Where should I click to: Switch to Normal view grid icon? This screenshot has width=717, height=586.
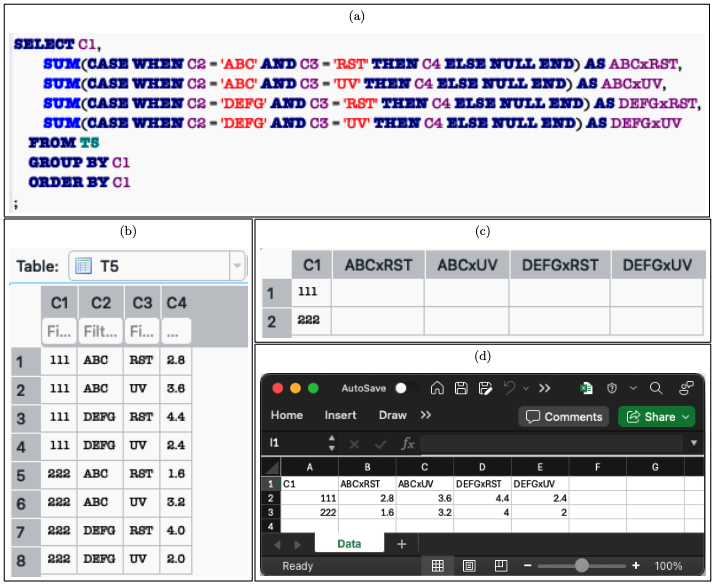point(438,566)
